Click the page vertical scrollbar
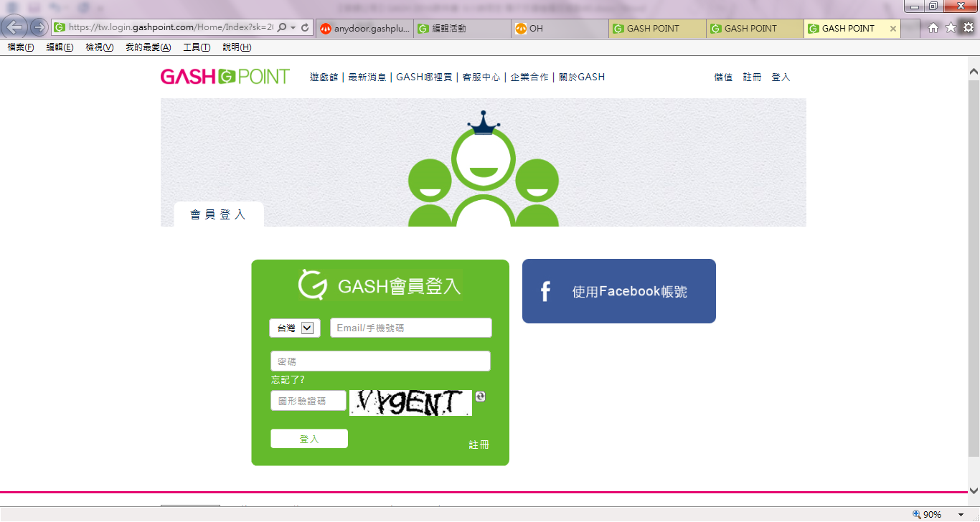 tap(974, 268)
